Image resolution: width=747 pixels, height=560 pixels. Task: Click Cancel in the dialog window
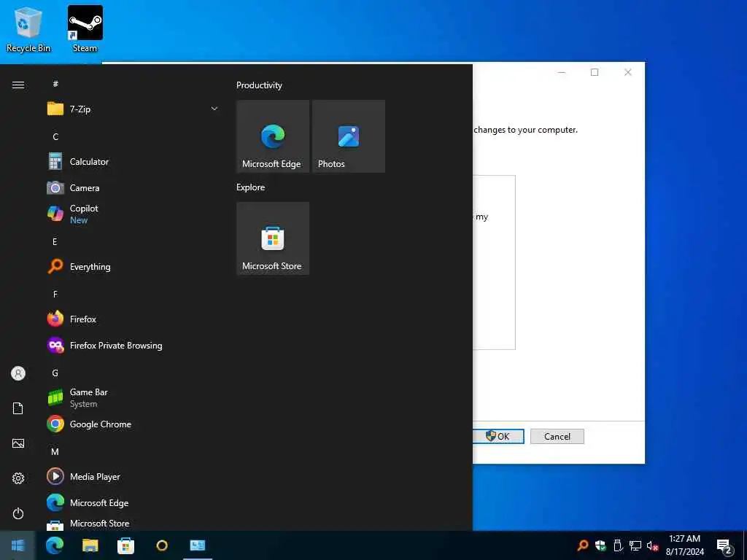click(x=557, y=436)
